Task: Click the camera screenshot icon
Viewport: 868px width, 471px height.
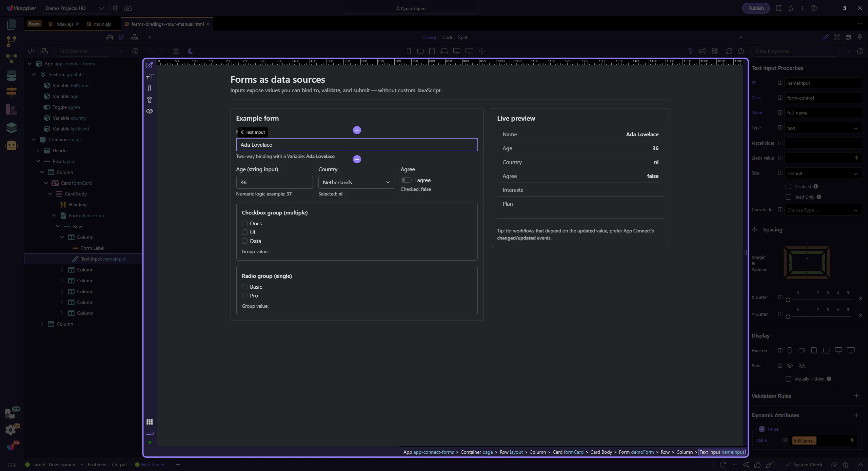Action: (176, 51)
